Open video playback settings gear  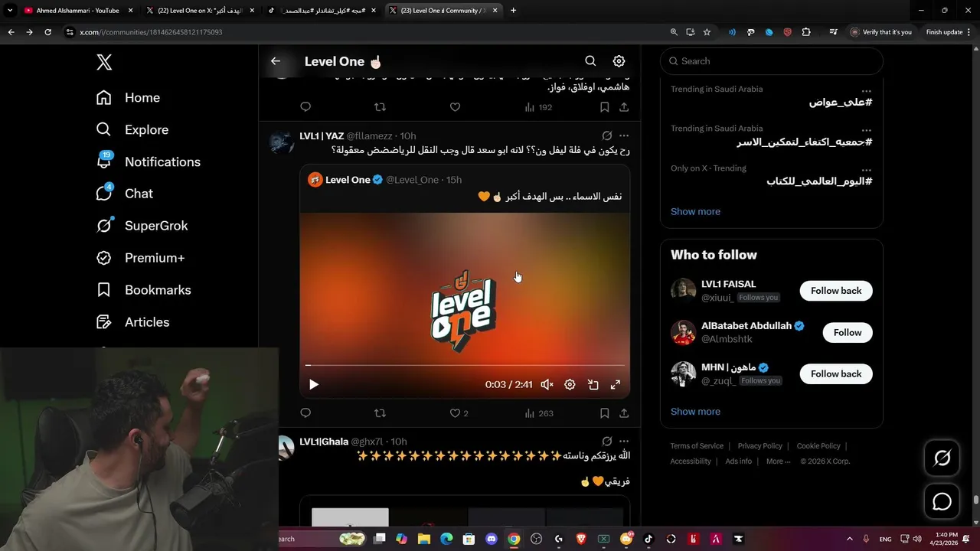pyautogui.click(x=570, y=385)
